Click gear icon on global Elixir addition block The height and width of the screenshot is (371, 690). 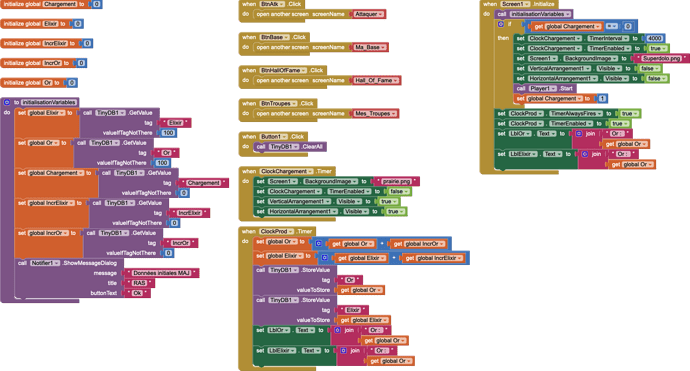[324, 258]
